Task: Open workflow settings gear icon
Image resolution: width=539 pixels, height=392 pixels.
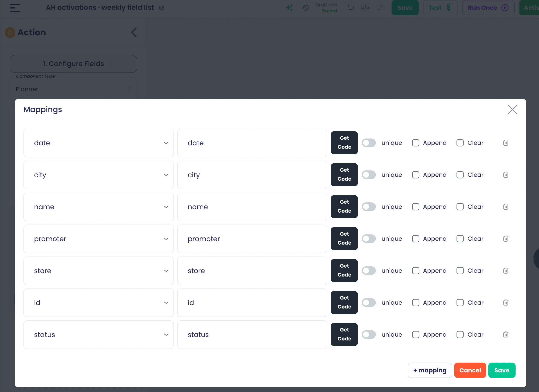Action: coord(161,8)
